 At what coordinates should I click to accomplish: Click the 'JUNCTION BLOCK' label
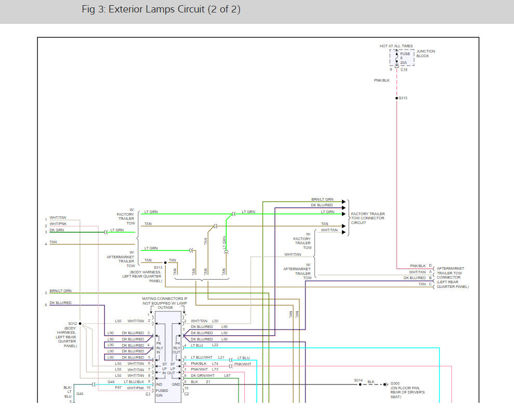coord(426,54)
